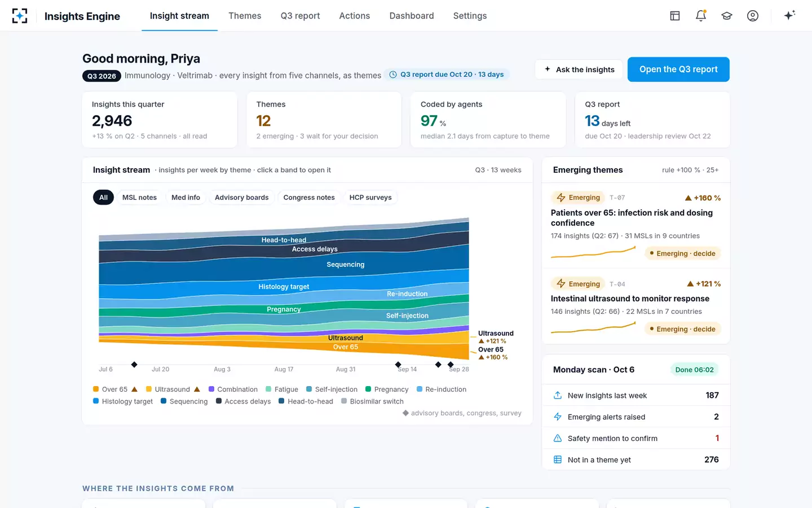The image size is (812, 508).
Task: Click Emerging · decide on the Patients over 65 card
Action: 682,253
